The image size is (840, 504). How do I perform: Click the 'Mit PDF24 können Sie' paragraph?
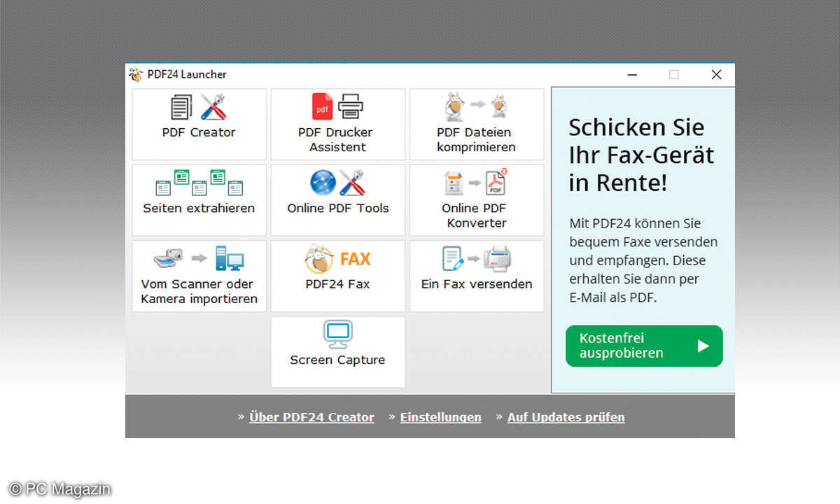(643, 260)
